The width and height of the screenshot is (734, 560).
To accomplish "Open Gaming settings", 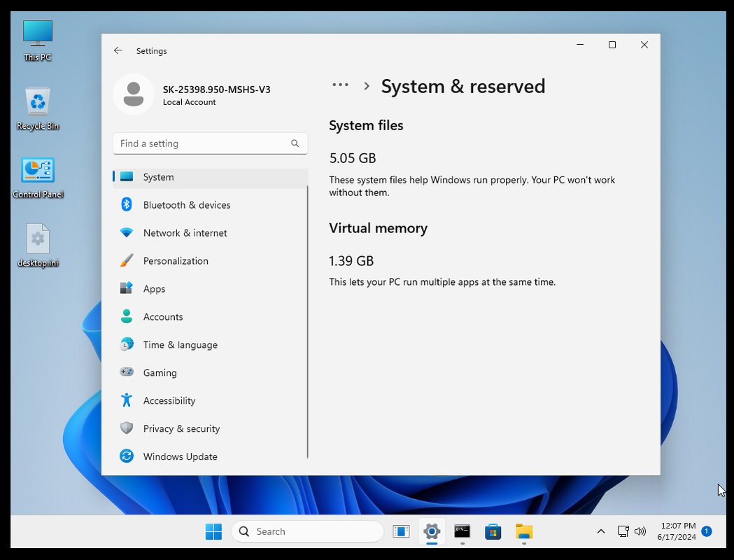I will click(210, 372).
